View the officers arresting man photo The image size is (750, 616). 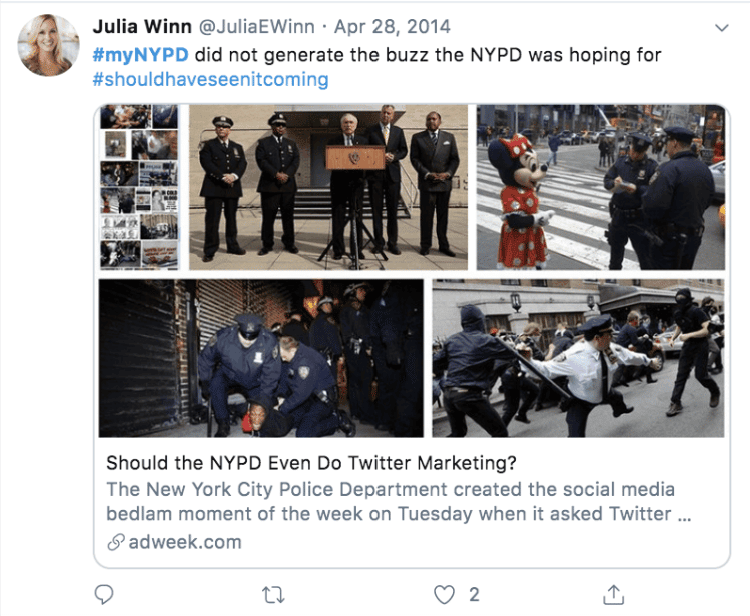click(261, 358)
